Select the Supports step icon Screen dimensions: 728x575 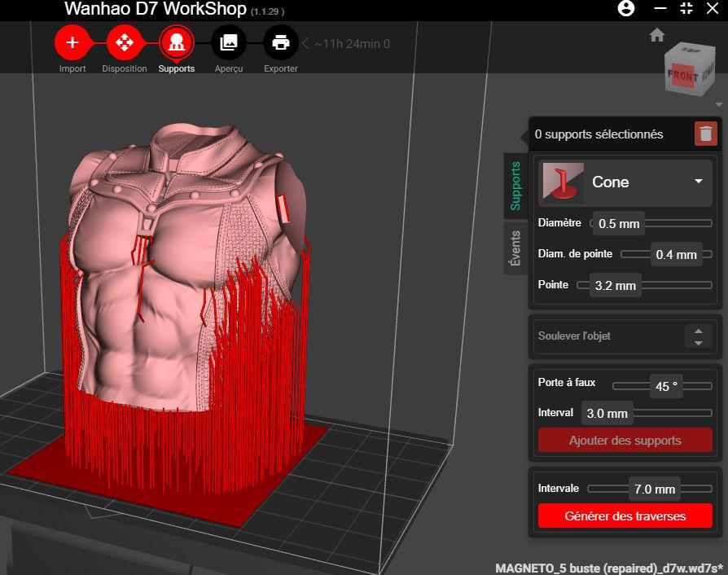point(177,42)
